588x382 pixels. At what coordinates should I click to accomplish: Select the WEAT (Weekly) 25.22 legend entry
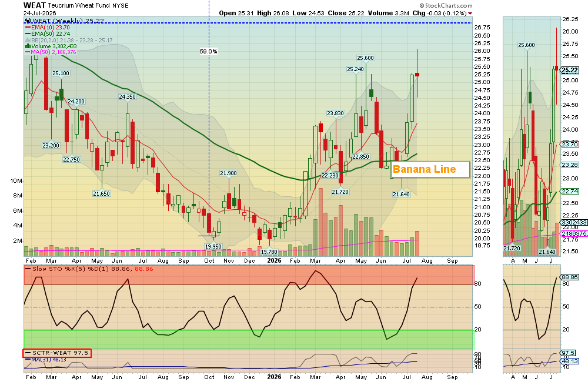(x=65, y=21)
